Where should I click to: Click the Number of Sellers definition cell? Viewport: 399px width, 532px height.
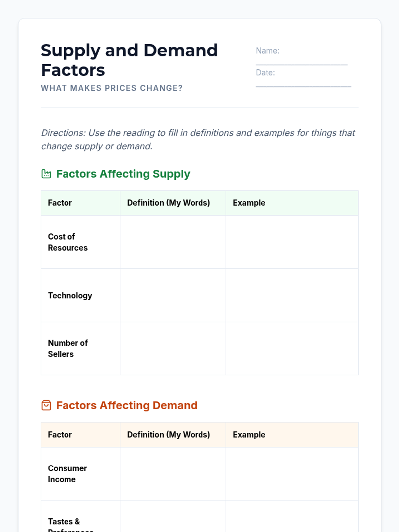coord(173,348)
